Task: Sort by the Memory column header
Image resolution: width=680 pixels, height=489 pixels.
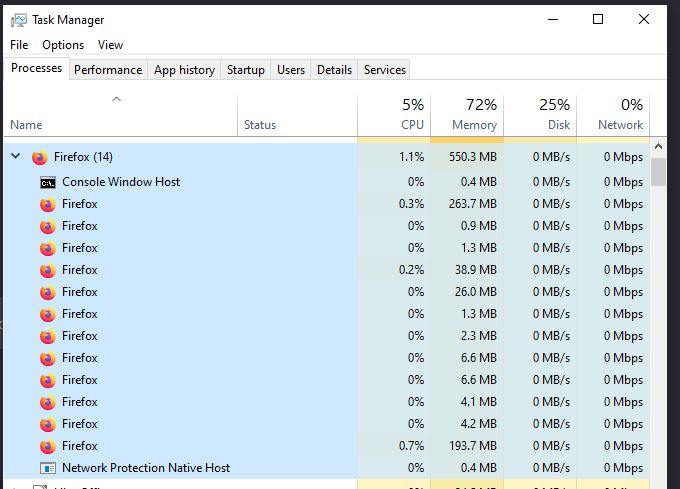Action: [467, 115]
